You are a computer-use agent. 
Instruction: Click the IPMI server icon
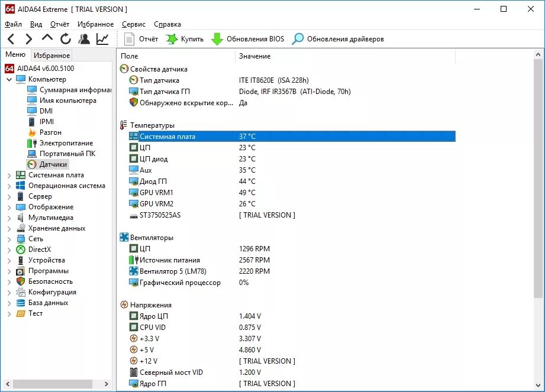(31, 122)
